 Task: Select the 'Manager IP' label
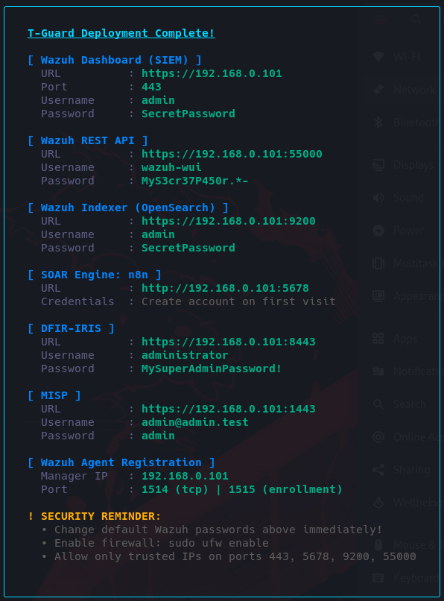point(74,476)
